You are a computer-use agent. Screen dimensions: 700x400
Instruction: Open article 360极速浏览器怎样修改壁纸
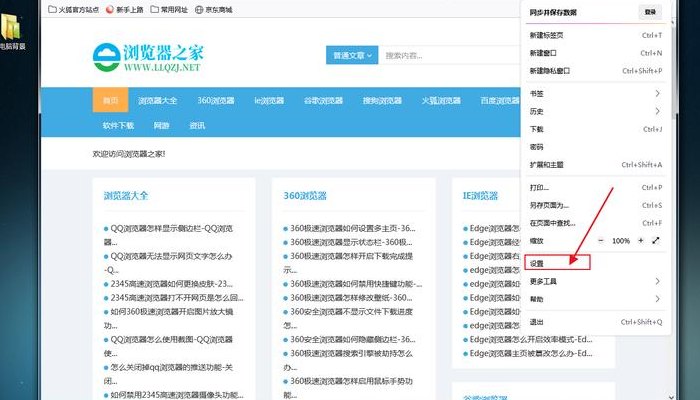point(351,298)
